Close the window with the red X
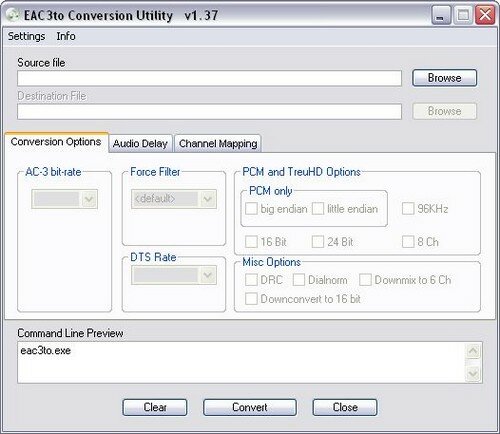 pos(485,15)
